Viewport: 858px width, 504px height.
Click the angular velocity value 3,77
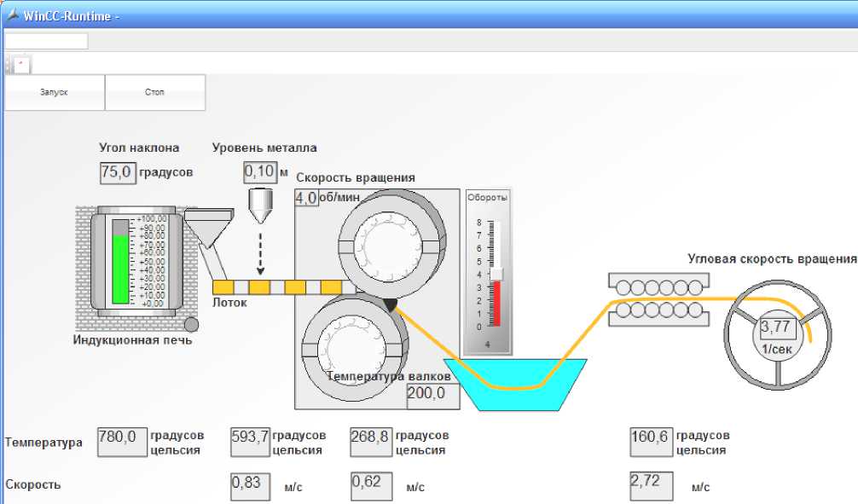(776, 327)
